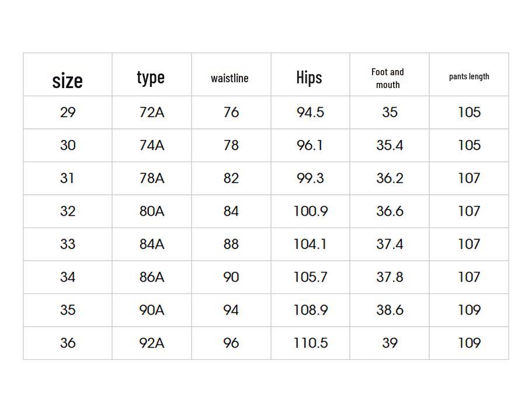Click the 74A type cell
Viewport: 532px width, 399px height.
click(x=152, y=145)
